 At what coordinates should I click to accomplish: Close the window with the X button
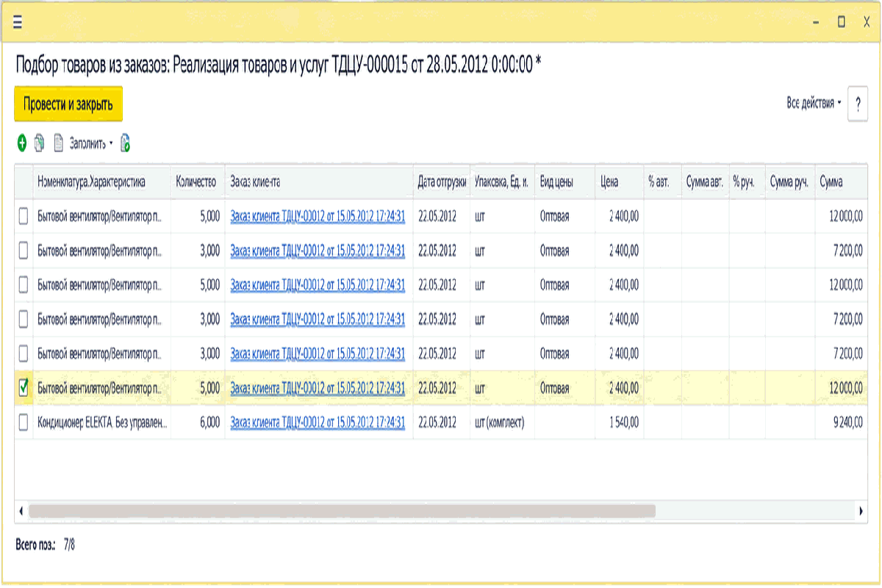coord(867,23)
